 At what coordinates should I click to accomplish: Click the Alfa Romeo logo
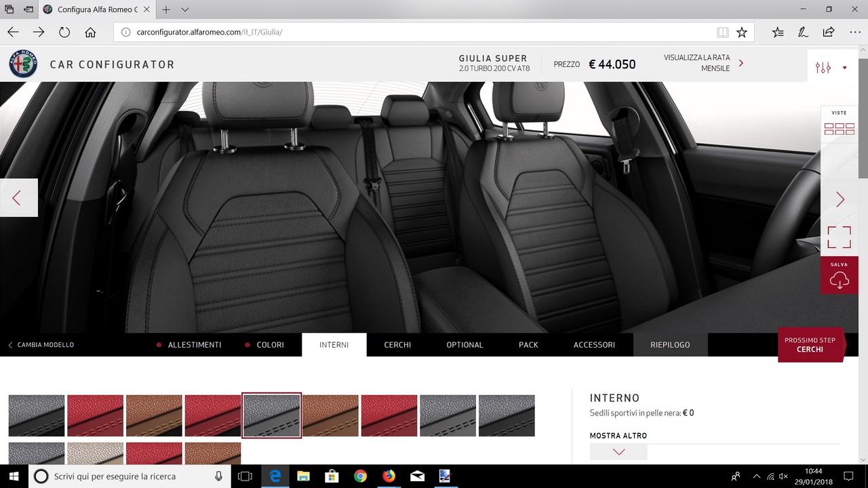click(x=23, y=64)
